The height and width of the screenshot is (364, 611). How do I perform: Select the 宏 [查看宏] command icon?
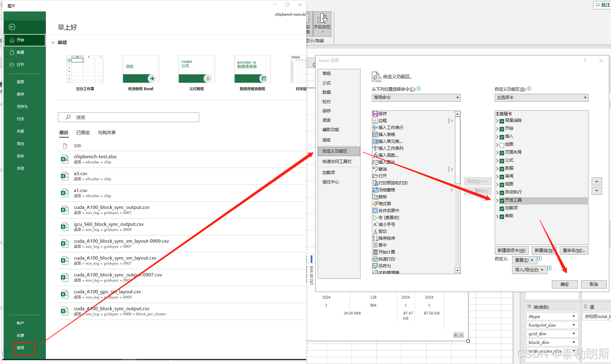375,218
